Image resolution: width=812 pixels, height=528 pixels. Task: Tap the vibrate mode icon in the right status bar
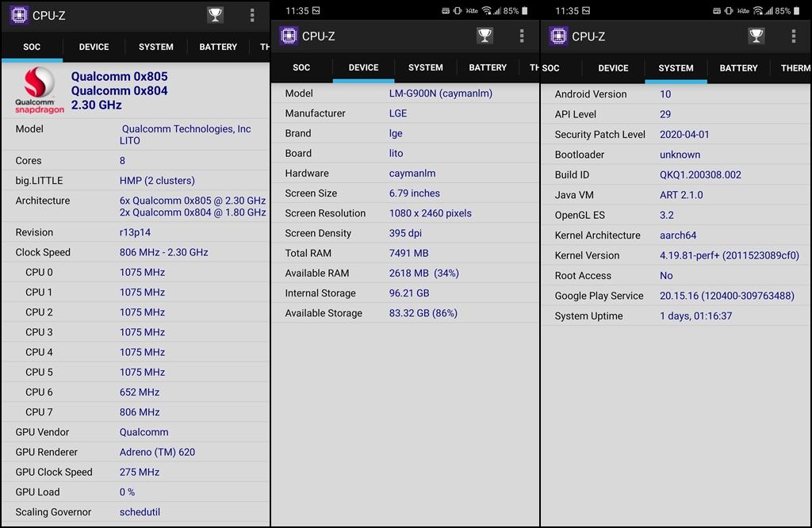click(729, 10)
